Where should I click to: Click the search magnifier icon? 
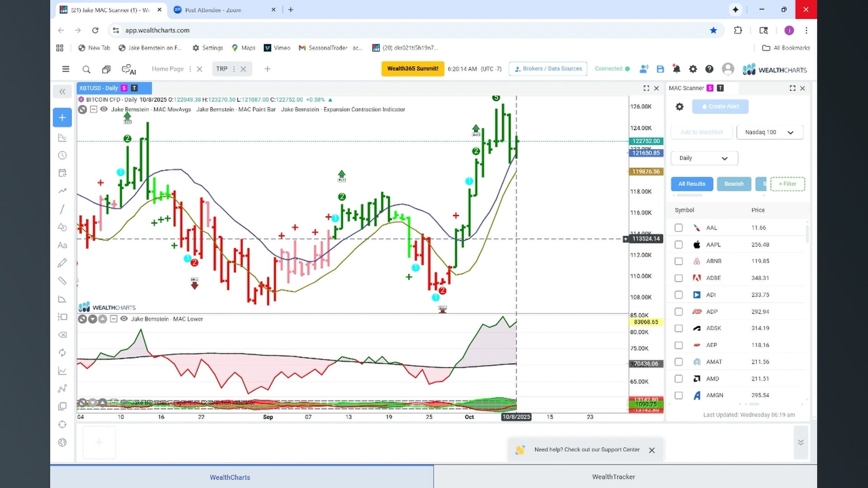point(86,69)
